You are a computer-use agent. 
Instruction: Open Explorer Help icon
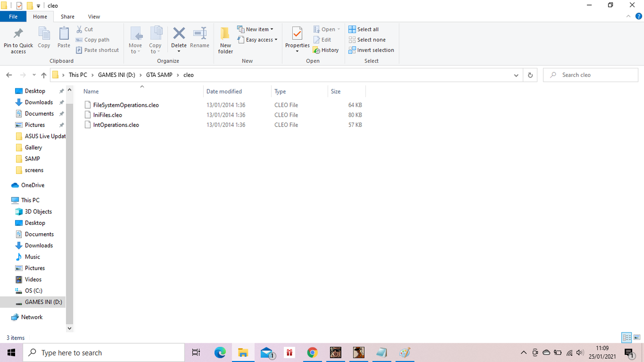click(639, 17)
